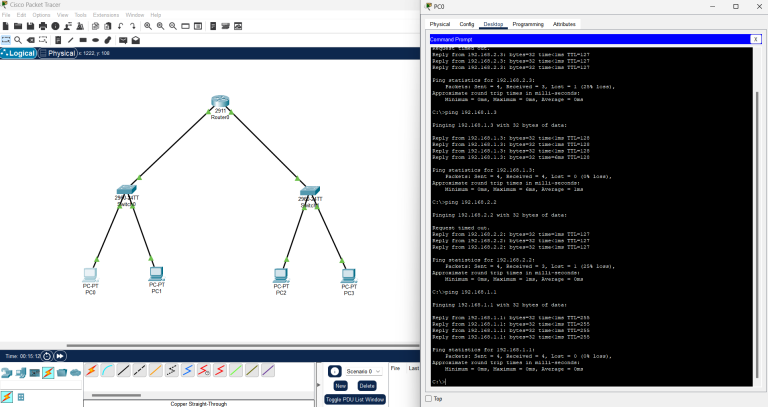Zoom in on the workspace
The width and height of the screenshot is (768, 407).
tap(148, 26)
